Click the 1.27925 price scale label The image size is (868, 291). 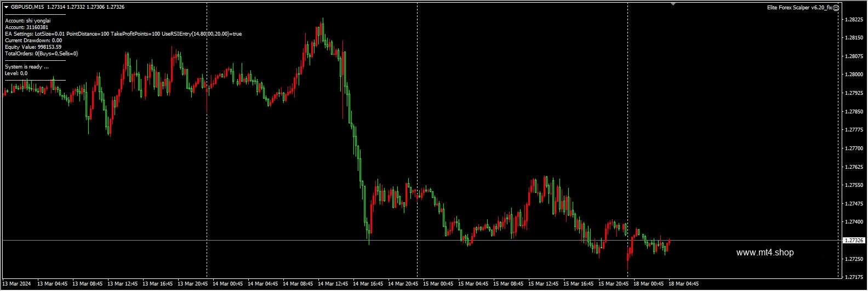click(x=854, y=93)
